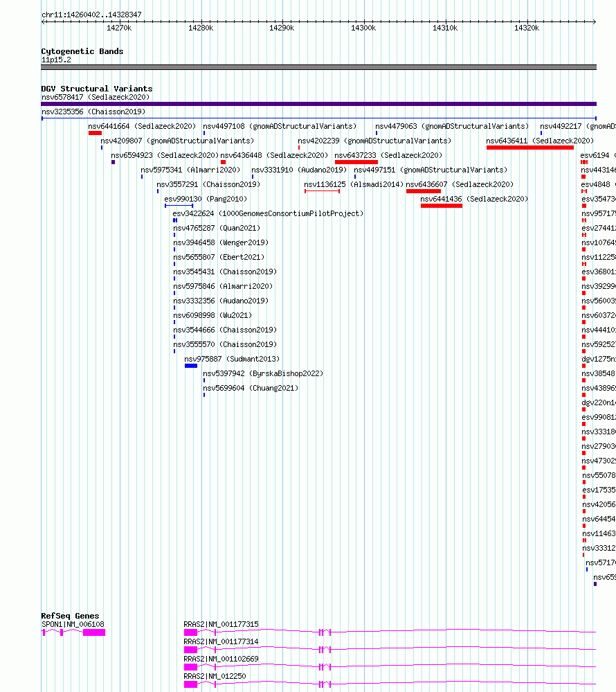Click the 11p15.2 band label

(x=57, y=60)
